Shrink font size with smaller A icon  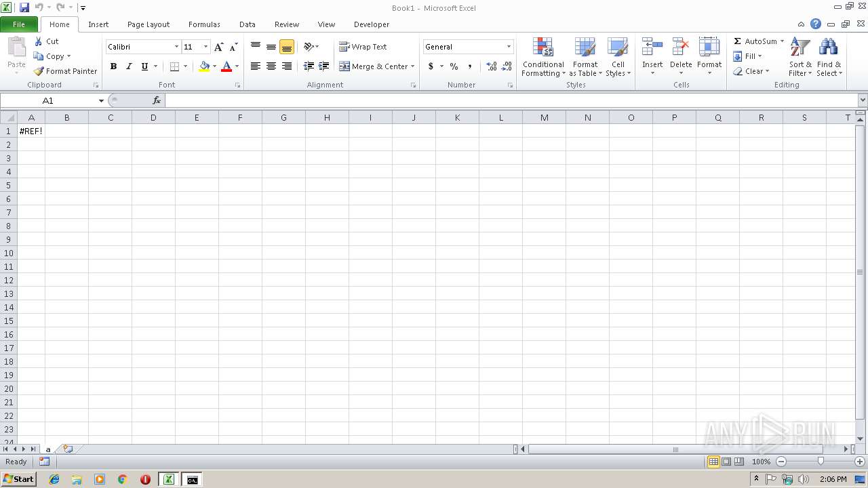(x=233, y=47)
